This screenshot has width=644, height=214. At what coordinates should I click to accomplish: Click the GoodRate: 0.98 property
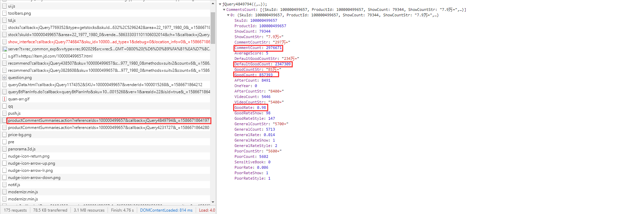click(x=250, y=108)
